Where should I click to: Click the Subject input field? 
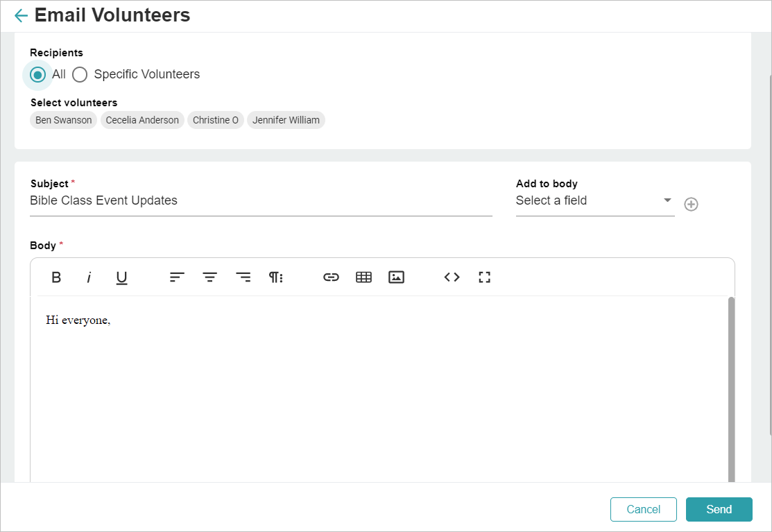261,200
